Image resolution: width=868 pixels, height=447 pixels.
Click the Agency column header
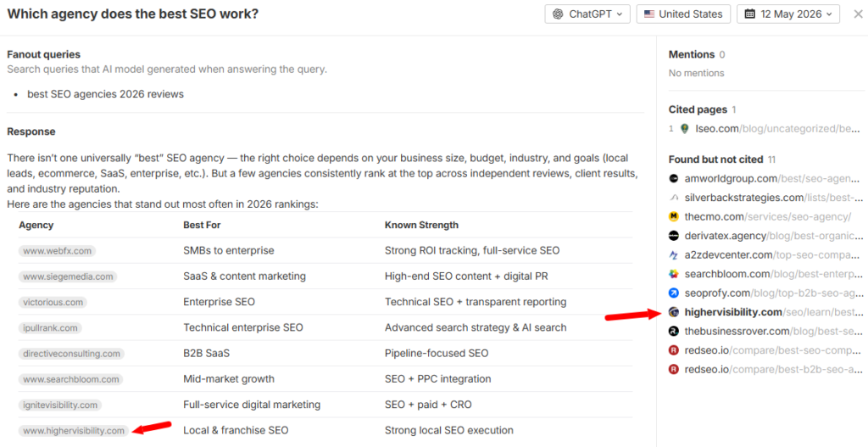click(36, 225)
